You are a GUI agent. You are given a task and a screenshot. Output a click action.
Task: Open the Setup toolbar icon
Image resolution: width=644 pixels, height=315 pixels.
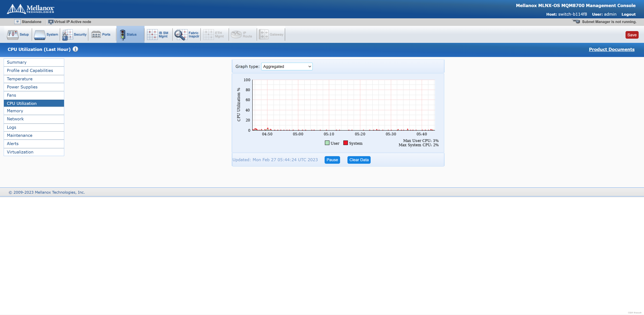click(x=12, y=35)
